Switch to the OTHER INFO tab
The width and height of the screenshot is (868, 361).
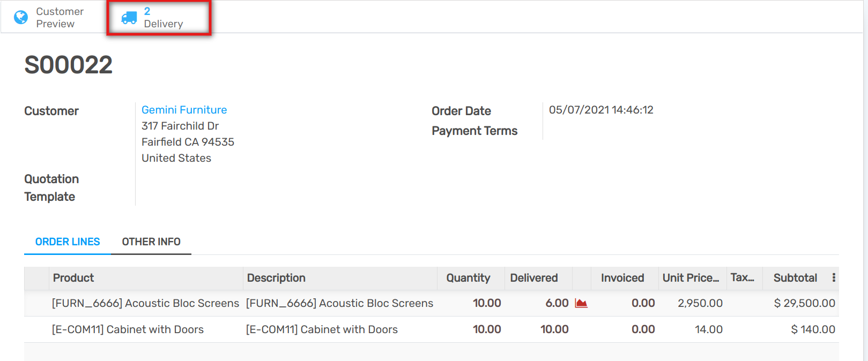[x=151, y=242]
